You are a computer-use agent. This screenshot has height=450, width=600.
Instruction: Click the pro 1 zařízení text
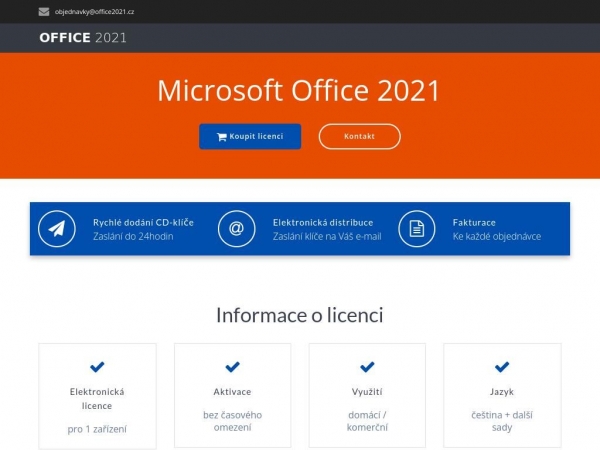pyautogui.click(x=97, y=429)
